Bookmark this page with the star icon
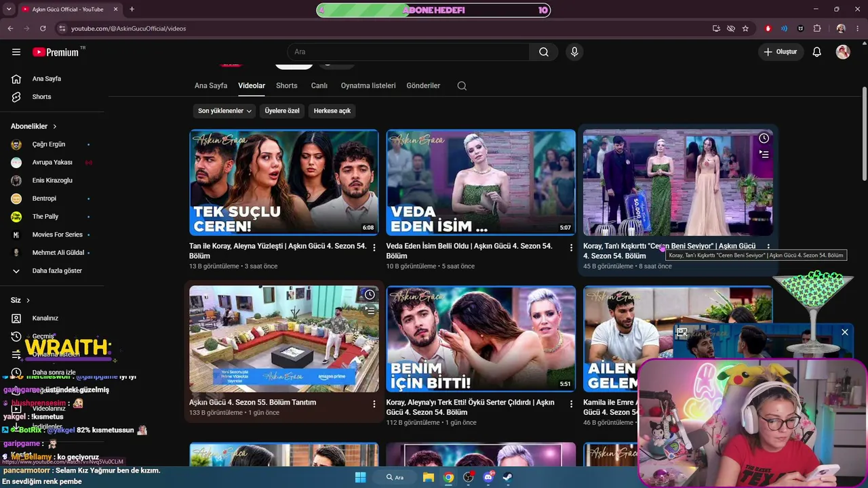Viewport: 868px width, 488px height. pos(745,28)
